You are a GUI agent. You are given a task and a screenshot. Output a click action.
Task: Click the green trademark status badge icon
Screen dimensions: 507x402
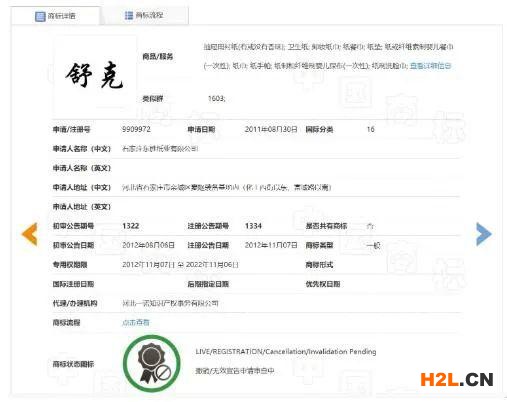152,363
